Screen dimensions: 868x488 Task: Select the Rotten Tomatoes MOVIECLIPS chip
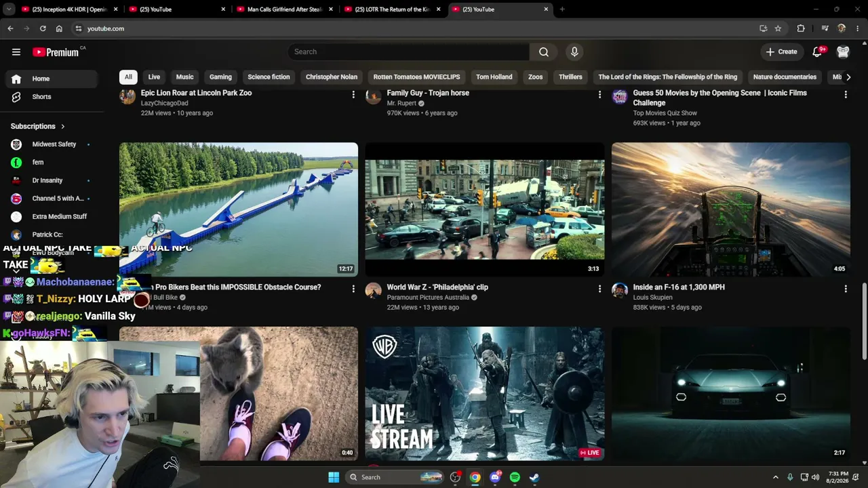pyautogui.click(x=416, y=77)
